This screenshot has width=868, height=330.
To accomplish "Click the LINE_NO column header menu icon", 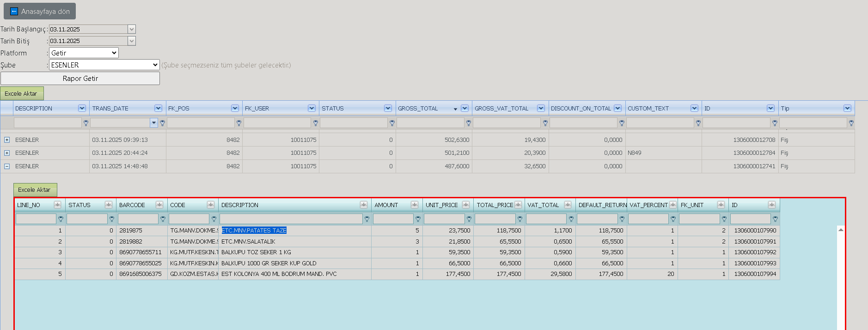I will tap(57, 205).
